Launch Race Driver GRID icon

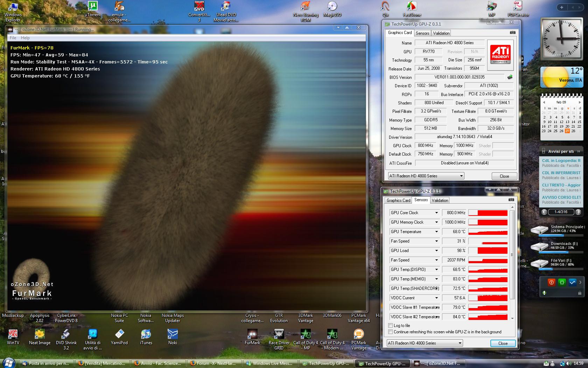[279, 339]
